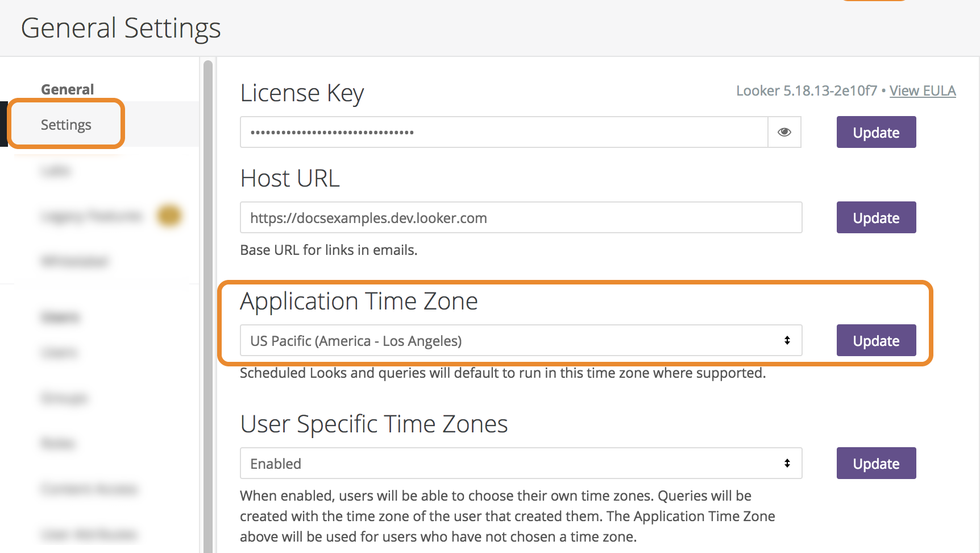Click the Host URL input field
980x553 pixels.
click(x=521, y=217)
